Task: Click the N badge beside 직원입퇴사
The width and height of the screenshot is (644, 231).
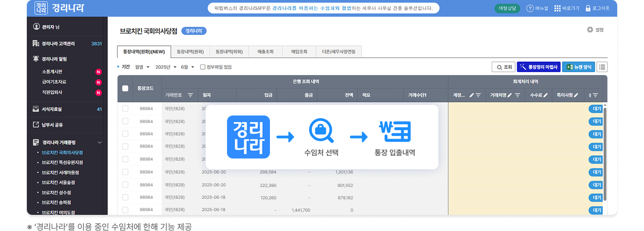Action: pyautogui.click(x=98, y=92)
